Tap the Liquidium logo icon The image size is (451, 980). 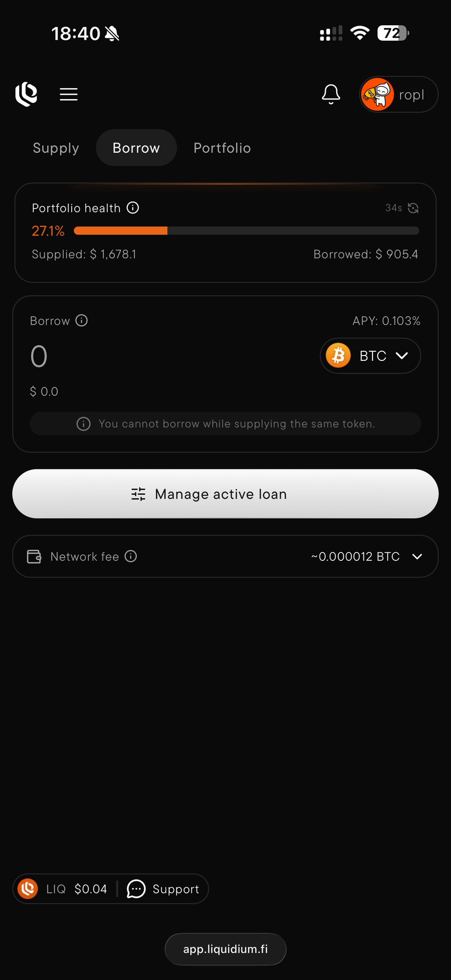[x=26, y=94]
